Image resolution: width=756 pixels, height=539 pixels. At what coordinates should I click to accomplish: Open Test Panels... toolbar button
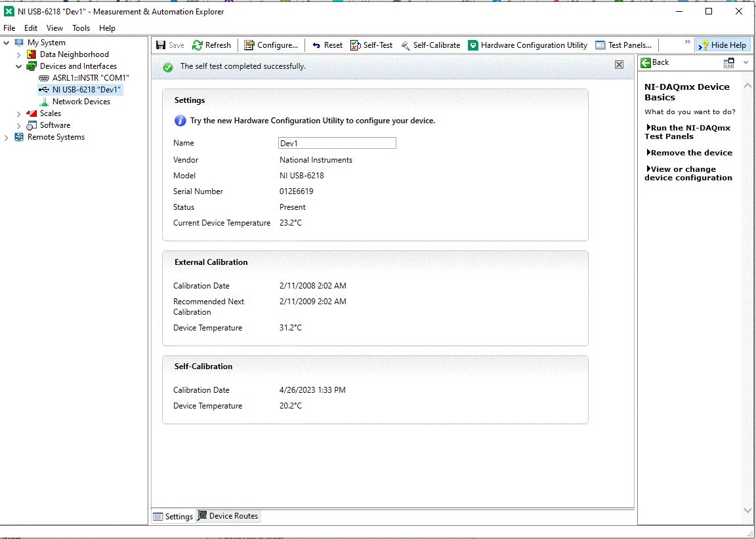[x=623, y=45]
